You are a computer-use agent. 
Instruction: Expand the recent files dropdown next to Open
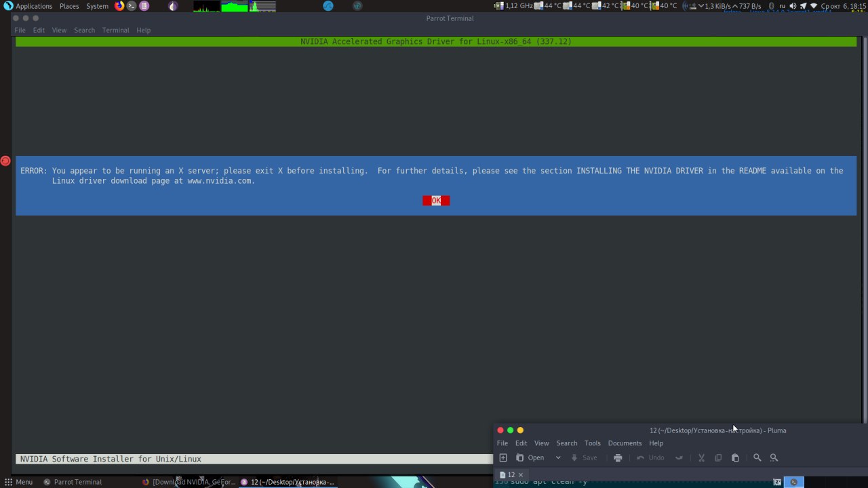click(x=558, y=457)
